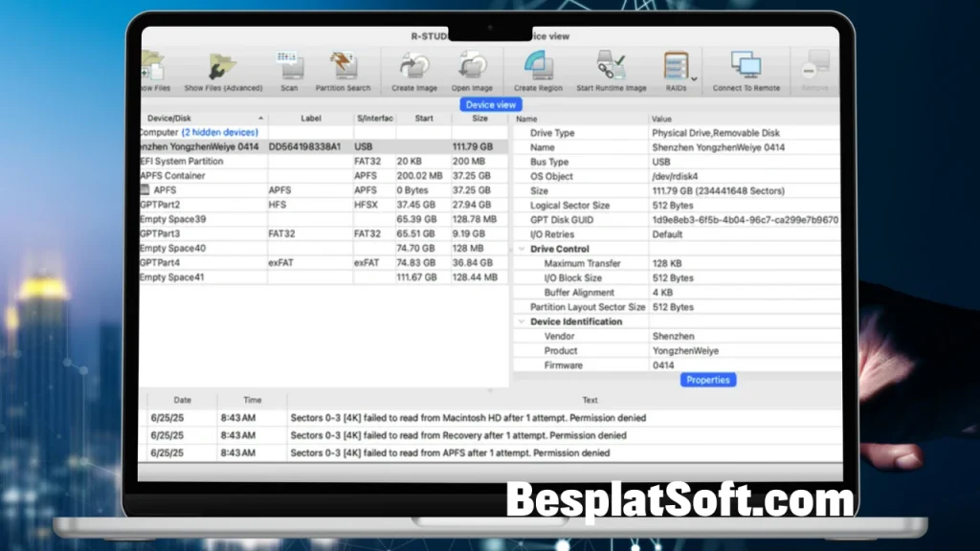
Task: Collapse the Device Identification property group
Action: coord(523,321)
